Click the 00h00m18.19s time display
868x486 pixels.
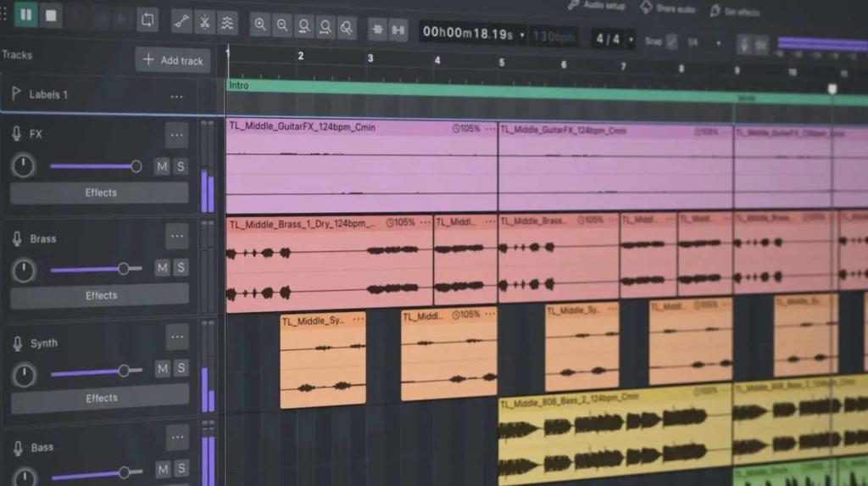[x=468, y=33]
